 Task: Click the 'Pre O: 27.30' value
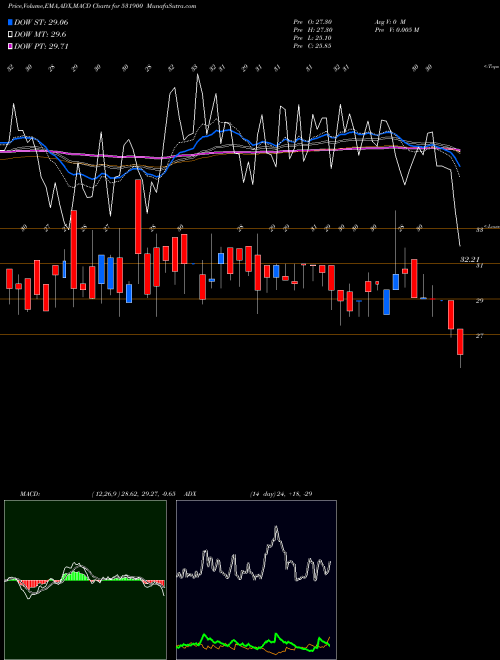click(x=313, y=22)
